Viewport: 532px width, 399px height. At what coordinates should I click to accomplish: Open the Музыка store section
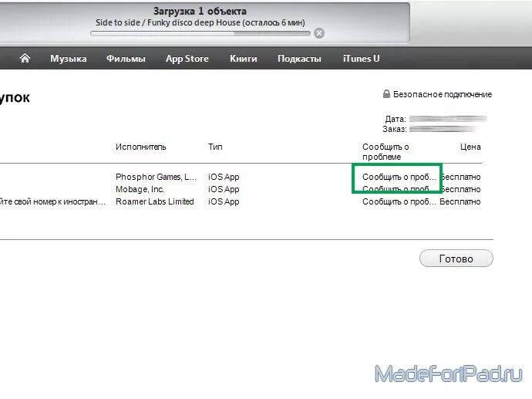68,59
